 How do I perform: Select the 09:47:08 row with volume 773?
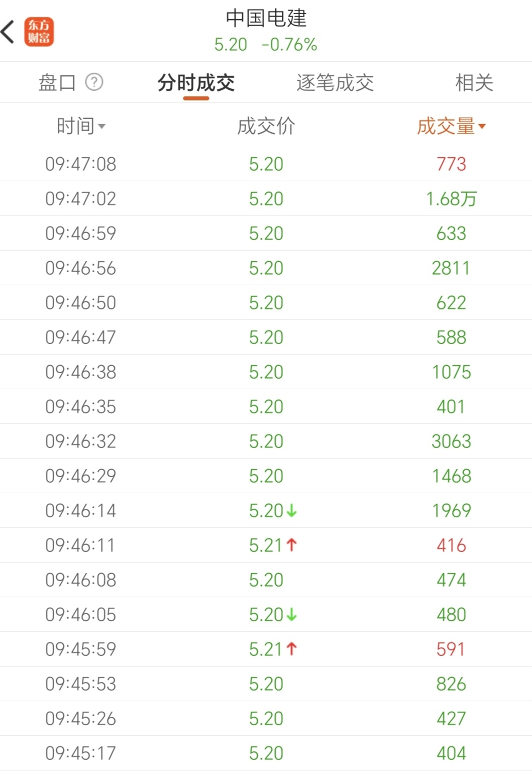[x=266, y=164]
